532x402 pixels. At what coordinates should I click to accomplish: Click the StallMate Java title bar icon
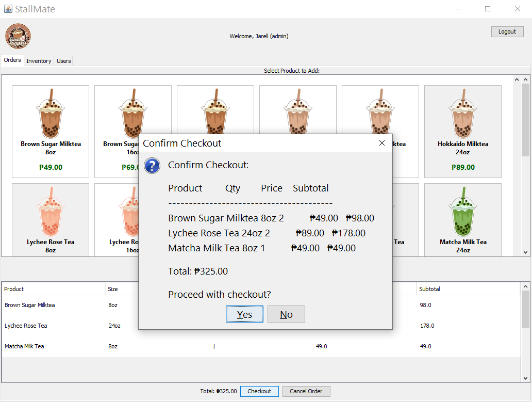8,9
